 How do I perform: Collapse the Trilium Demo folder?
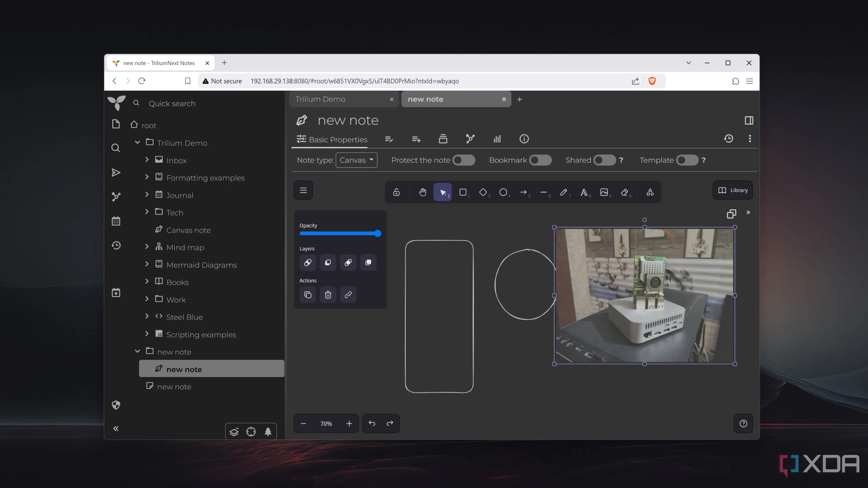click(137, 143)
